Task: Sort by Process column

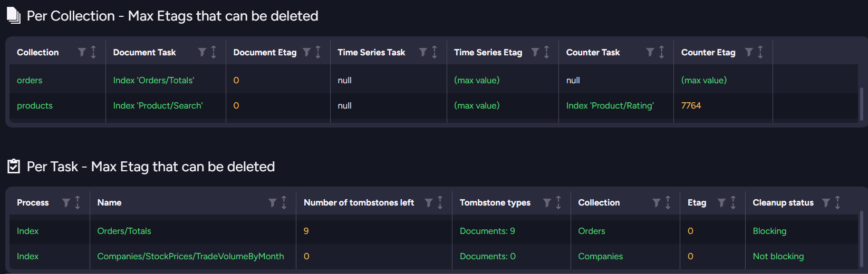Action: point(78,203)
